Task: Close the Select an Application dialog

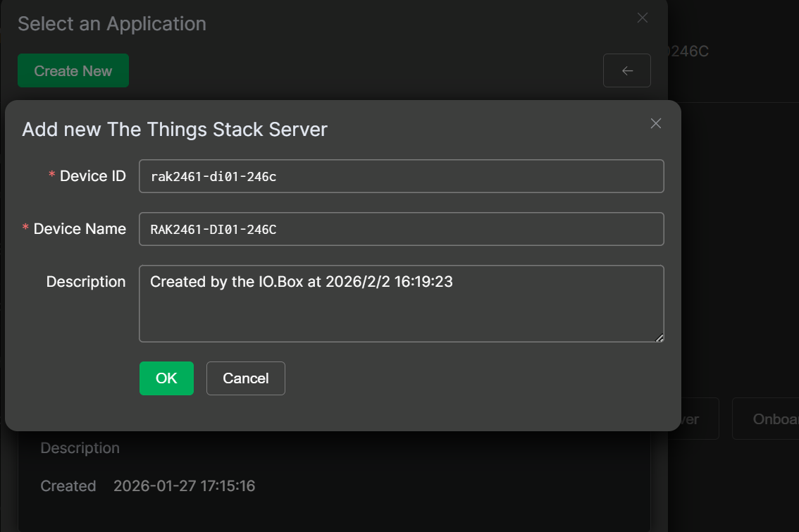Action: pyautogui.click(x=642, y=18)
